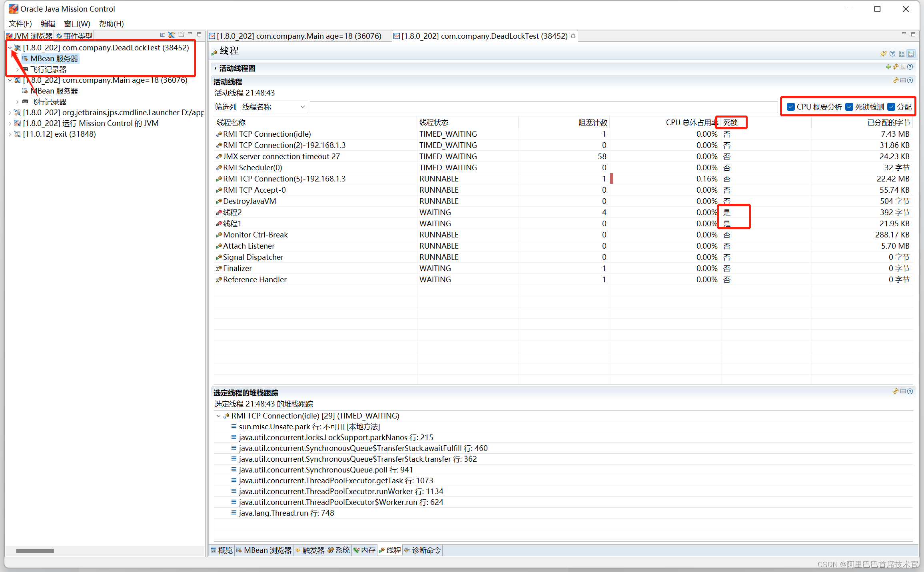Image resolution: width=924 pixels, height=572 pixels.
Task: Click the thread filter text input field
Action: [543, 107]
